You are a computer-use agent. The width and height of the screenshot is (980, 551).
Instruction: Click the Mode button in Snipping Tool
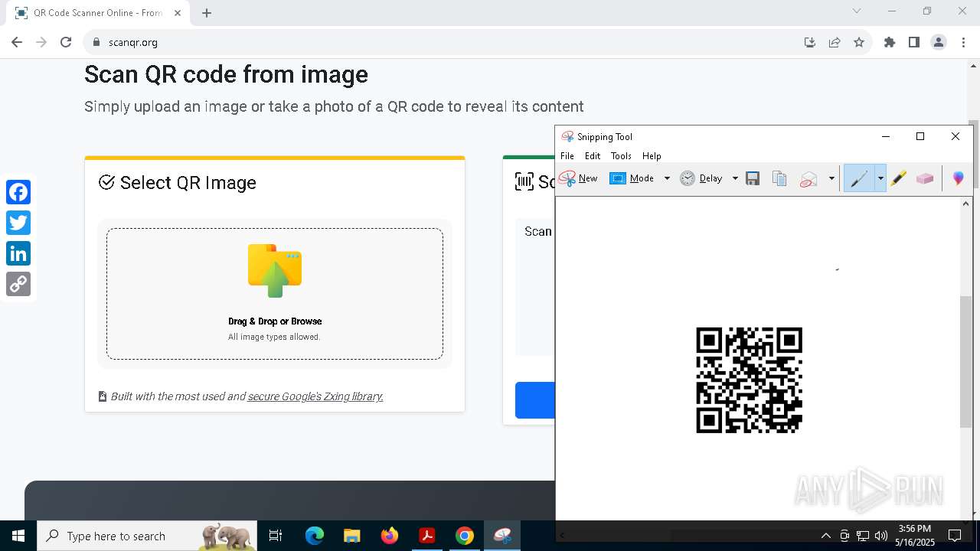(632, 178)
